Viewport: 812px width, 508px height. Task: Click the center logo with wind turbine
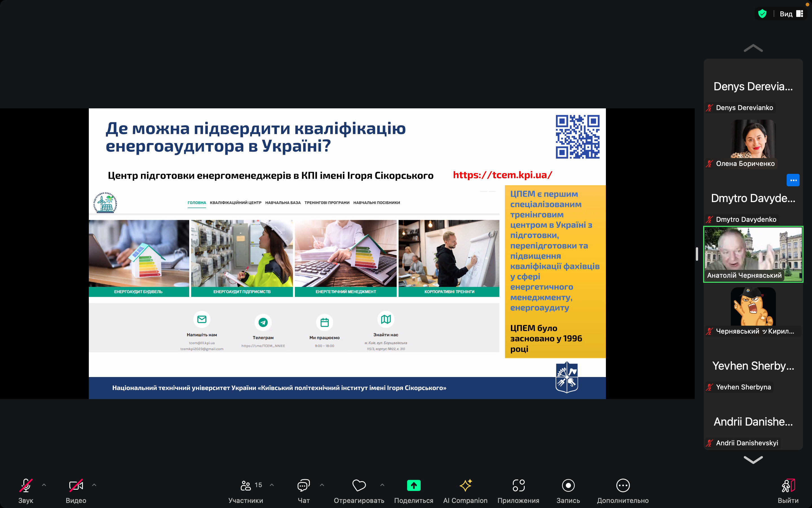pyautogui.click(x=105, y=203)
